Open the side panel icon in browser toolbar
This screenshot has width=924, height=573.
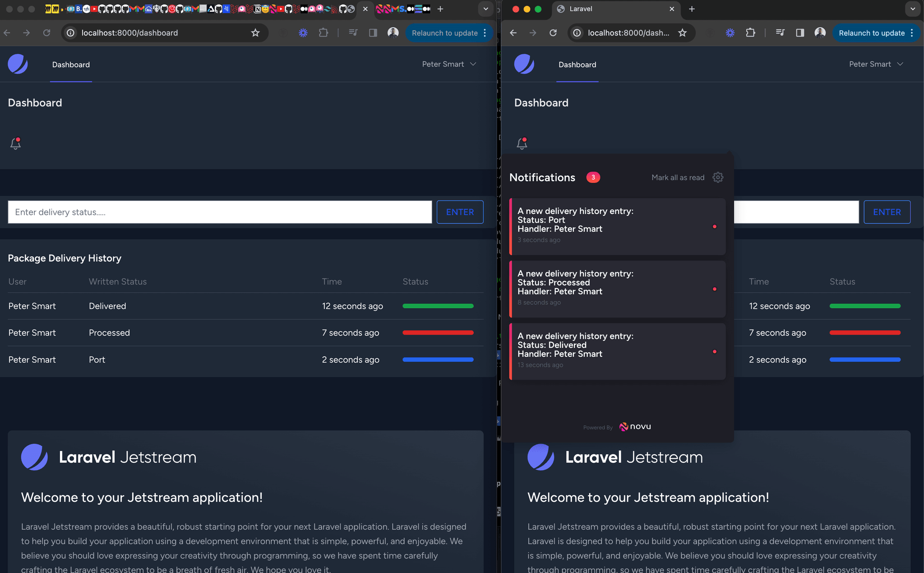coord(373,33)
